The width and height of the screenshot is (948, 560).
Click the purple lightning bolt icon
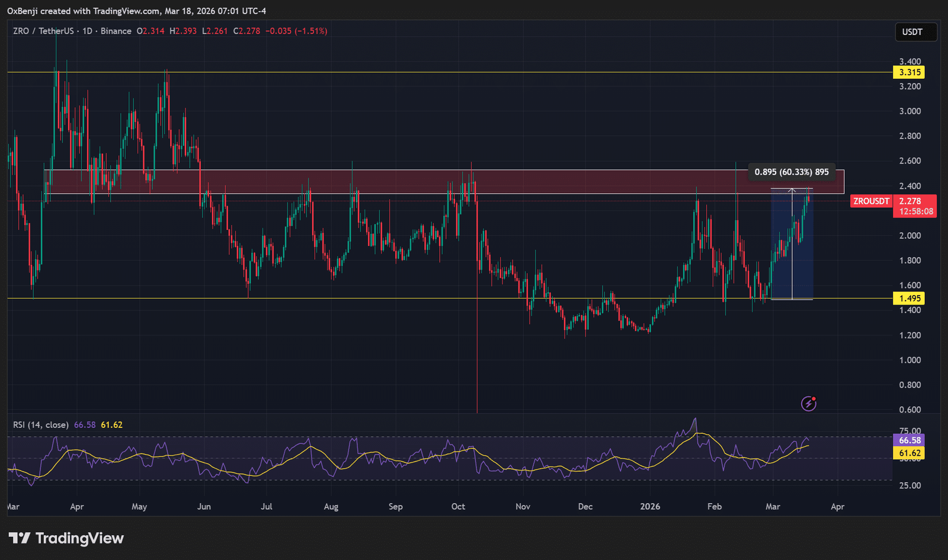(x=809, y=404)
